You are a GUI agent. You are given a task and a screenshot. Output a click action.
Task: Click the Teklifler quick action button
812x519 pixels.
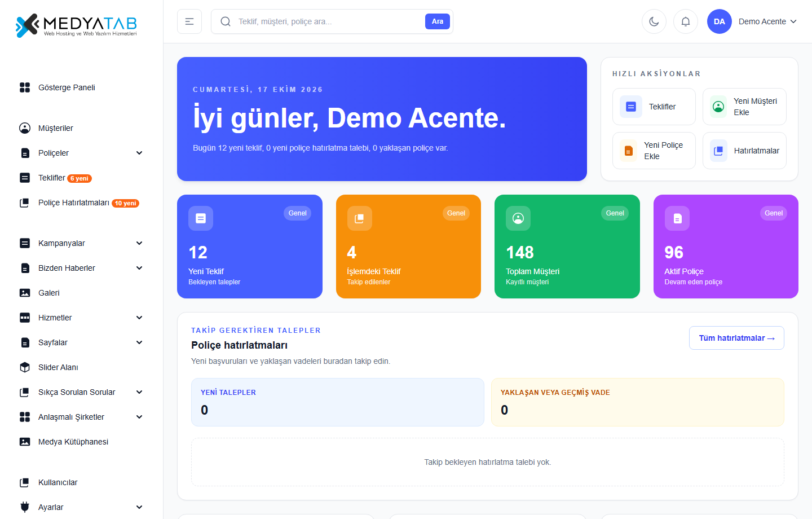(654, 107)
